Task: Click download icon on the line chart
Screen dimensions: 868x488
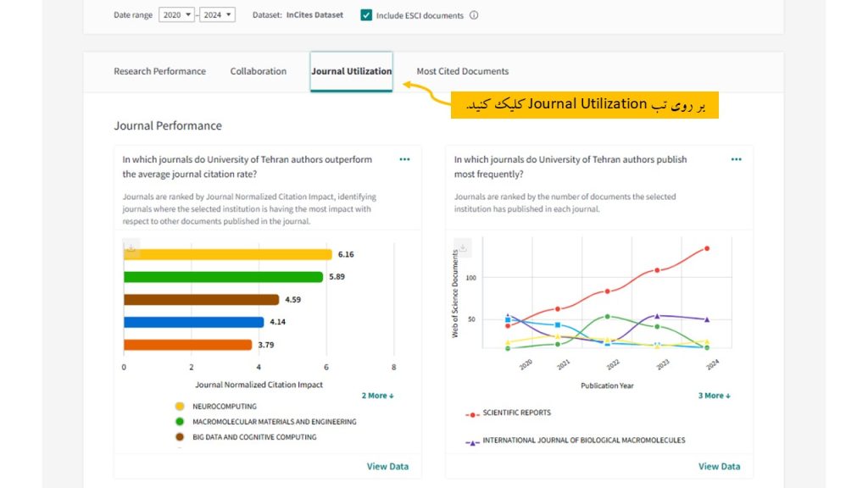Action: [463, 248]
